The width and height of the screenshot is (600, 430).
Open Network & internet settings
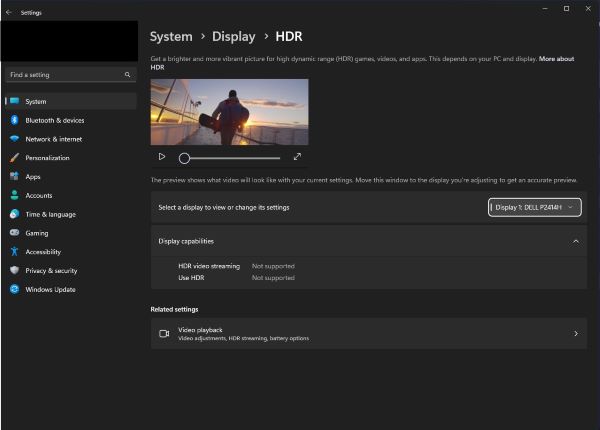coord(54,139)
